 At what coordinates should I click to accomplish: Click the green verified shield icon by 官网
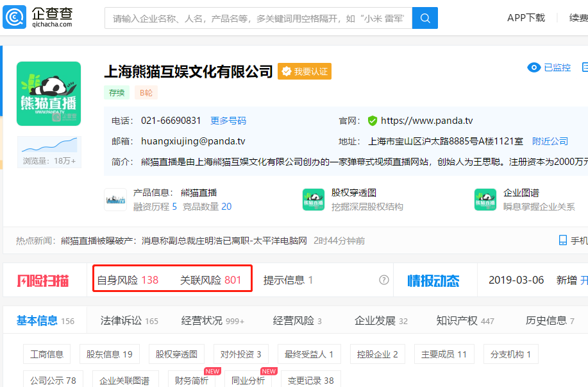[373, 121]
